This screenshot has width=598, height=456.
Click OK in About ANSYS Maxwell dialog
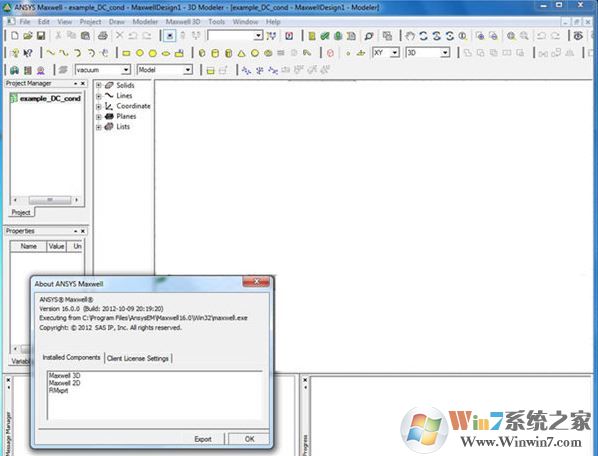click(249, 439)
